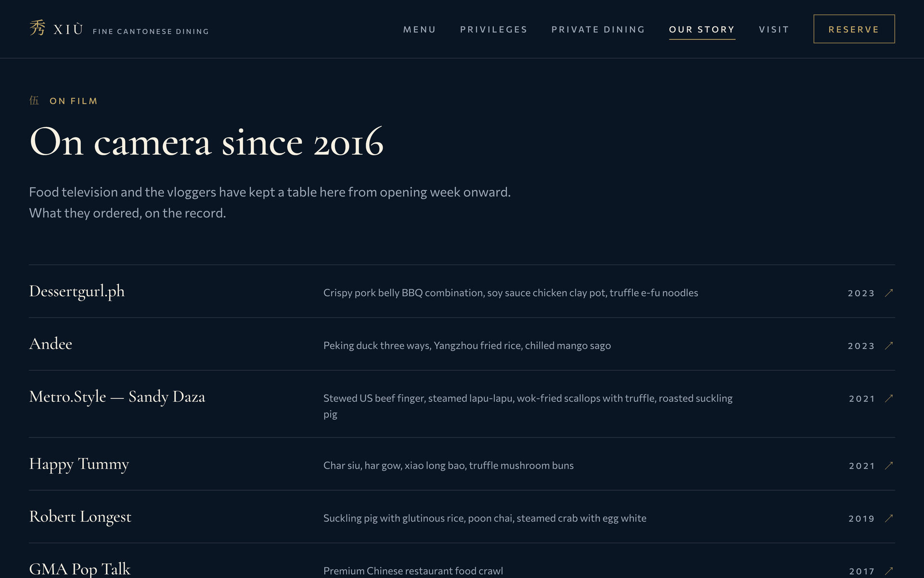Click 'Premium Chinese restaurant food crawl' text
This screenshot has width=924, height=578.
click(x=413, y=571)
